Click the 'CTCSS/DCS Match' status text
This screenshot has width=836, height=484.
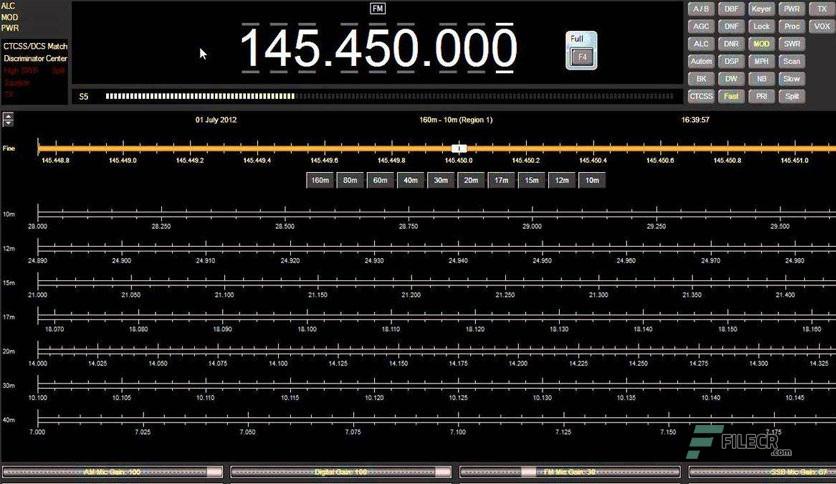click(x=35, y=46)
